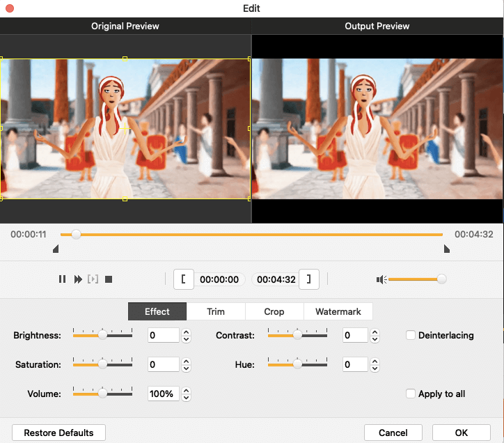504x443 pixels.
Task: Click the top-middle crop handle
Action: pyautogui.click(x=125, y=59)
